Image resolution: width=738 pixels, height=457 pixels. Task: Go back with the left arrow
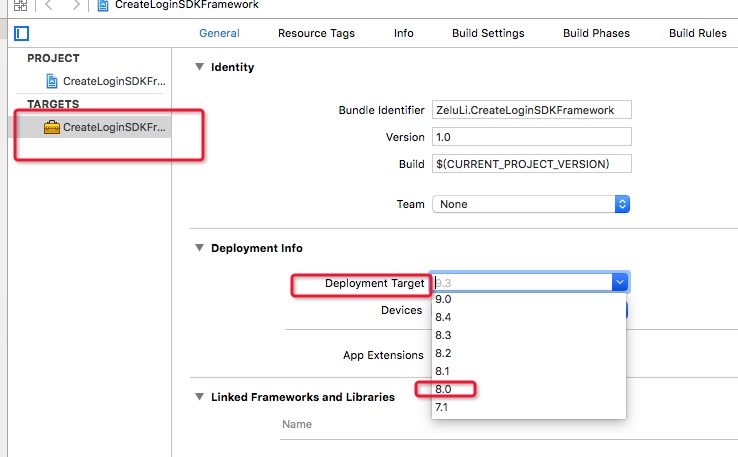click(x=49, y=5)
